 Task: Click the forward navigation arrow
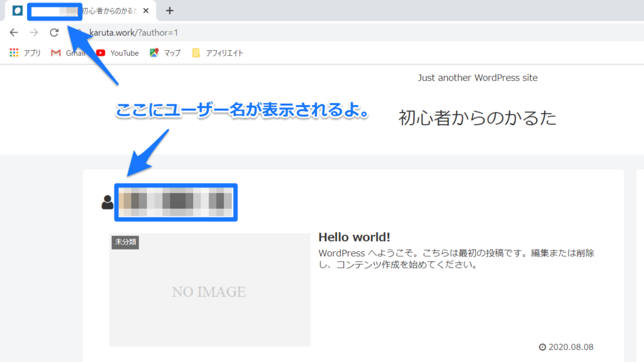click(34, 33)
